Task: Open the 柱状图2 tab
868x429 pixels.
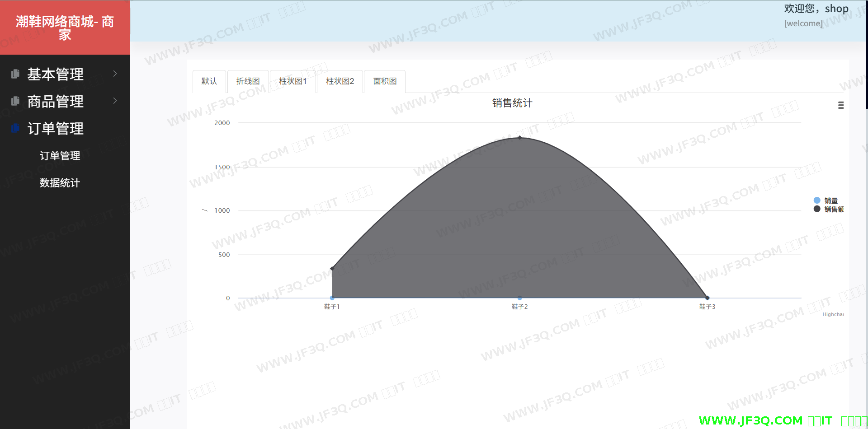Action: (340, 81)
